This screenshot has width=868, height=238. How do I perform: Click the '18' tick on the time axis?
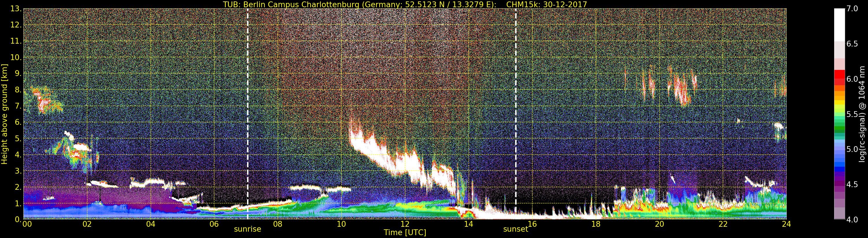point(596,224)
